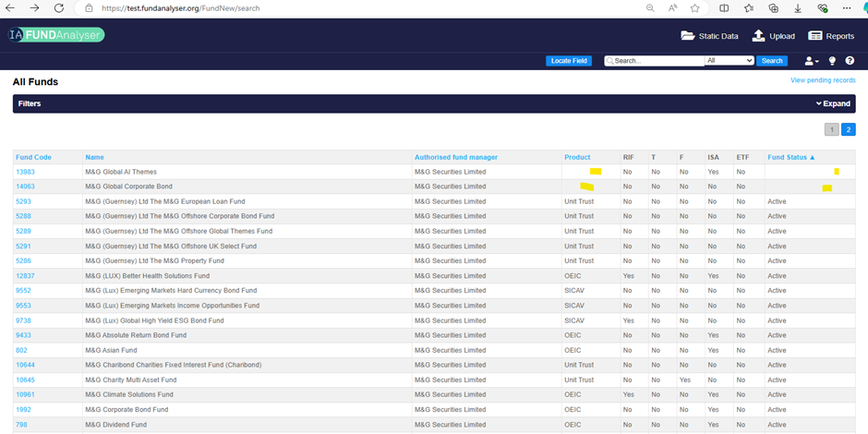Bookmark this page with star icon
Image resolution: width=868 pixels, height=434 pixels.
point(694,7)
